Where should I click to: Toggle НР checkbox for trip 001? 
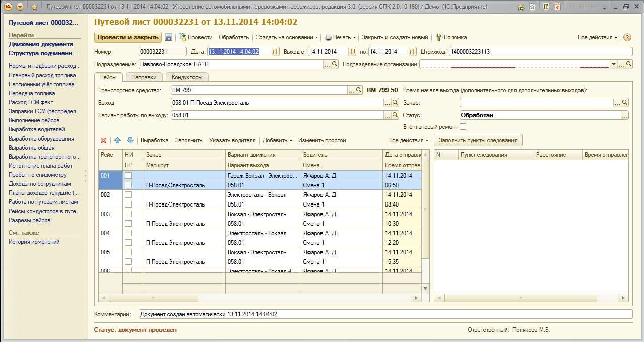128,185
